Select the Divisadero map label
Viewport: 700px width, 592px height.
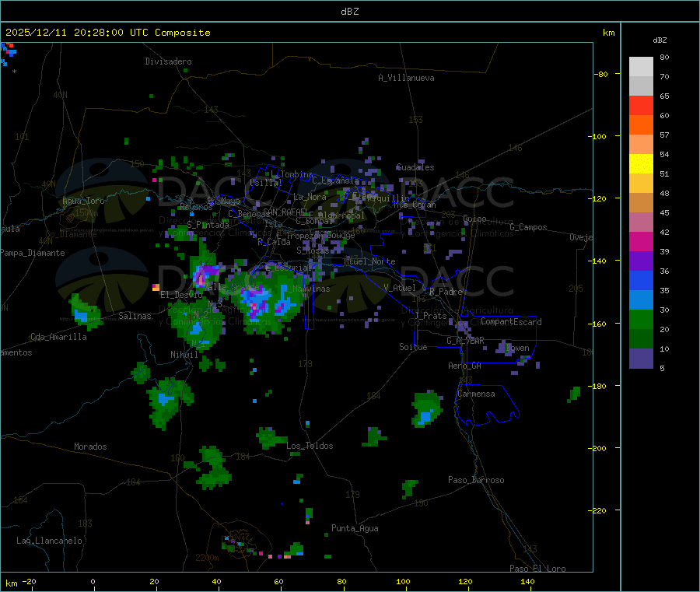coord(168,61)
